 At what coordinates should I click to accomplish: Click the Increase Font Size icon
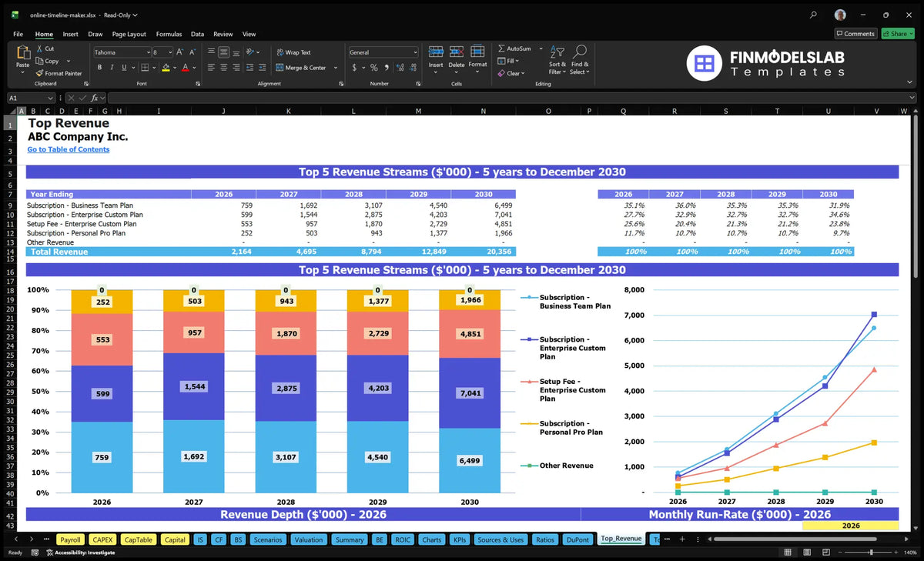(180, 52)
